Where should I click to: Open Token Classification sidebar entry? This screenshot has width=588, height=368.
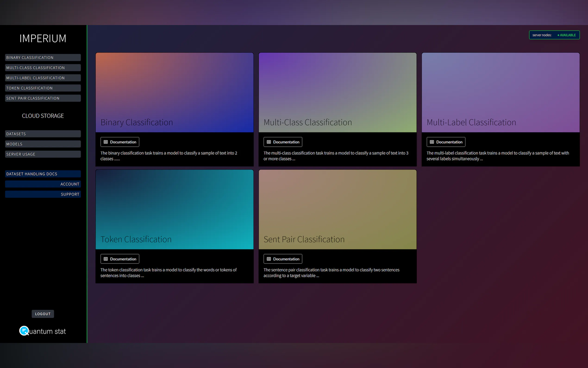(43, 88)
